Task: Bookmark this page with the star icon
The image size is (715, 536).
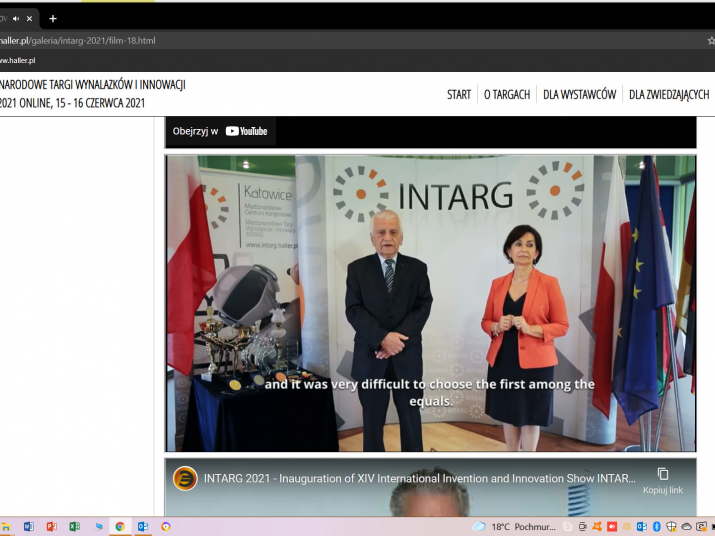Action: point(710,41)
